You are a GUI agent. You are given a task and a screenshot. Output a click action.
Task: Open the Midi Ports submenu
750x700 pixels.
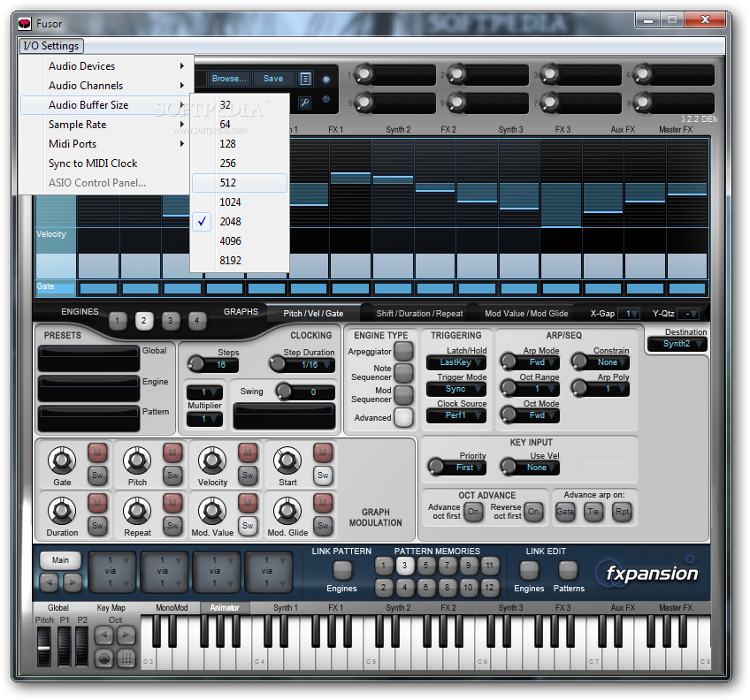(104, 144)
